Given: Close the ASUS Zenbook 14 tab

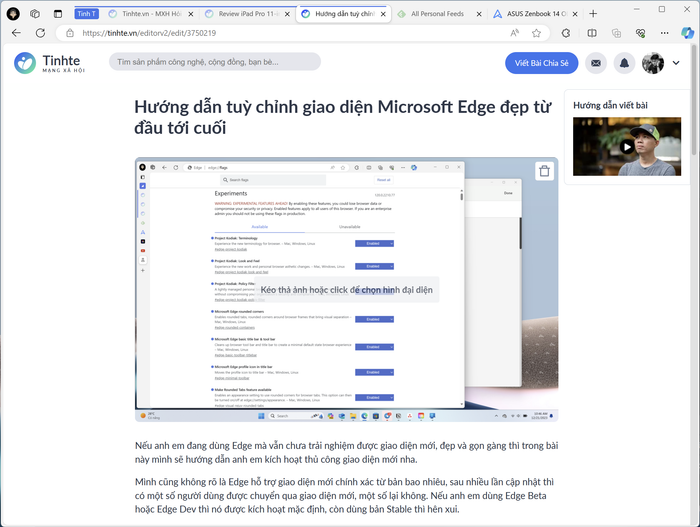Looking at the screenshot, I should click(x=575, y=14).
